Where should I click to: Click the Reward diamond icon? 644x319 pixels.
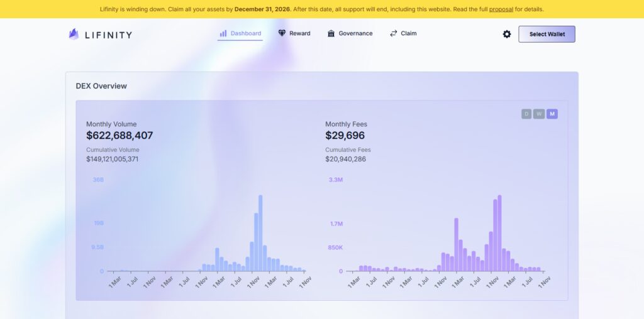click(x=282, y=33)
